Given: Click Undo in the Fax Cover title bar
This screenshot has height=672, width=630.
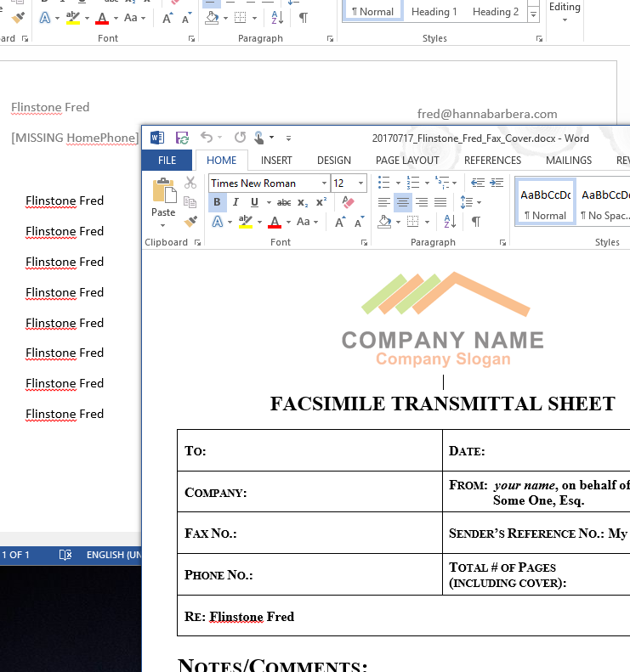Looking at the screenshot, I should (207, 138).
